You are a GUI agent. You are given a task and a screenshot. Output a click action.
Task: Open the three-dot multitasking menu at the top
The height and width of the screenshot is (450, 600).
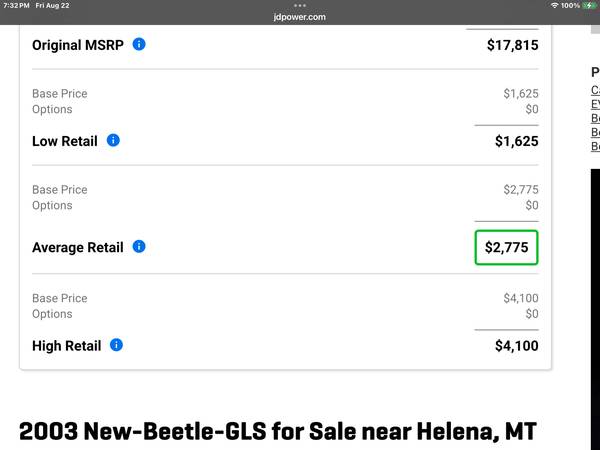click(300, 5)
